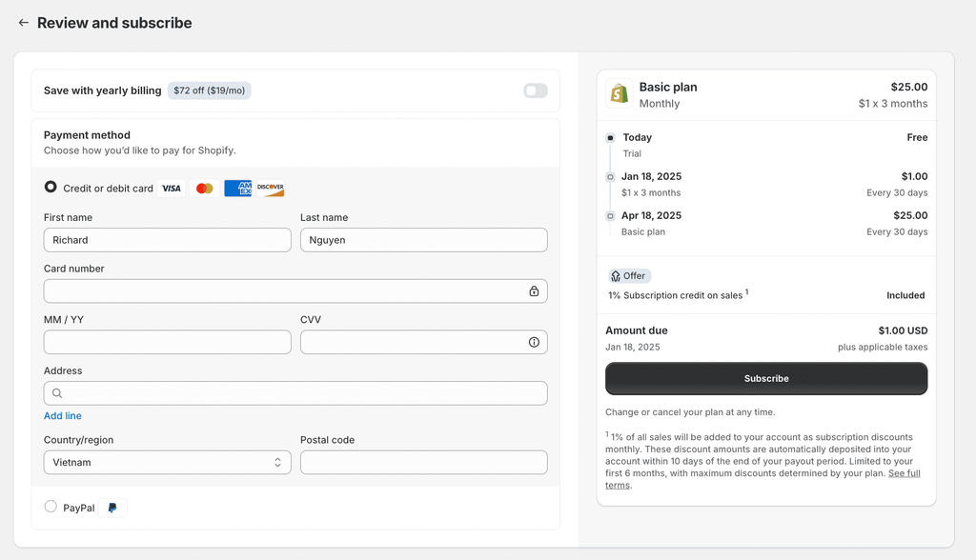Click the MM / YY expiry field
Image resolution: width=976 pixels, height=560 pixels.
click(168, 342)
